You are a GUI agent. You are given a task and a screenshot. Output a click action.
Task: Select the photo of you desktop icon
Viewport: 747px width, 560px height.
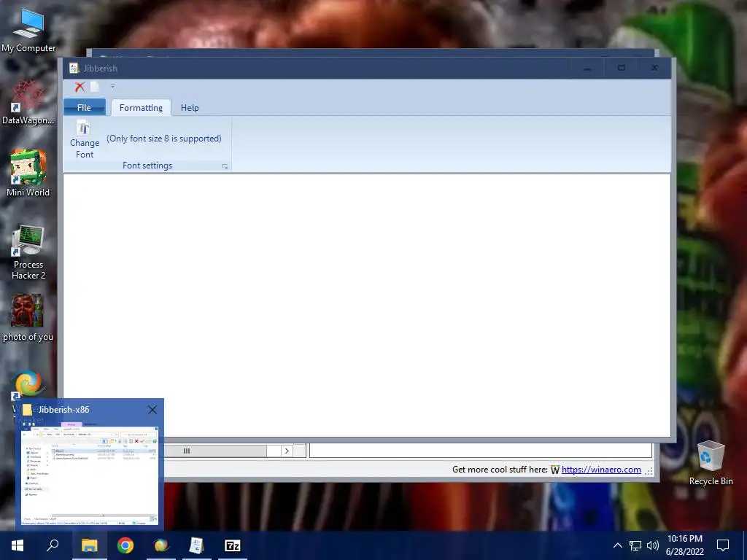coord(28,317)
